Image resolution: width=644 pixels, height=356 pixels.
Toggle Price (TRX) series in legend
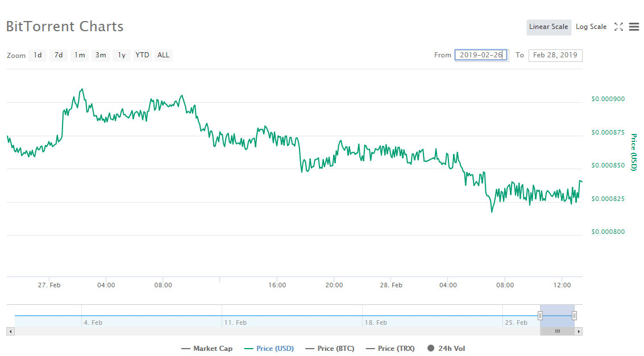[390, 349]
